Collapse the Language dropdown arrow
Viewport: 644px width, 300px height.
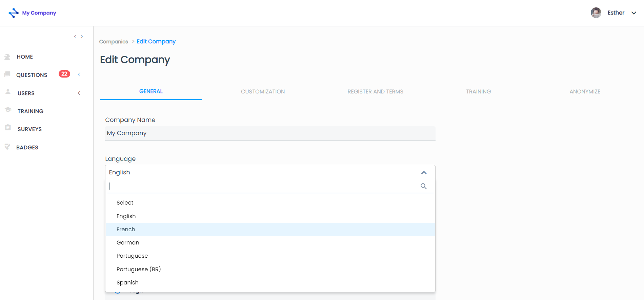[424, 173]
